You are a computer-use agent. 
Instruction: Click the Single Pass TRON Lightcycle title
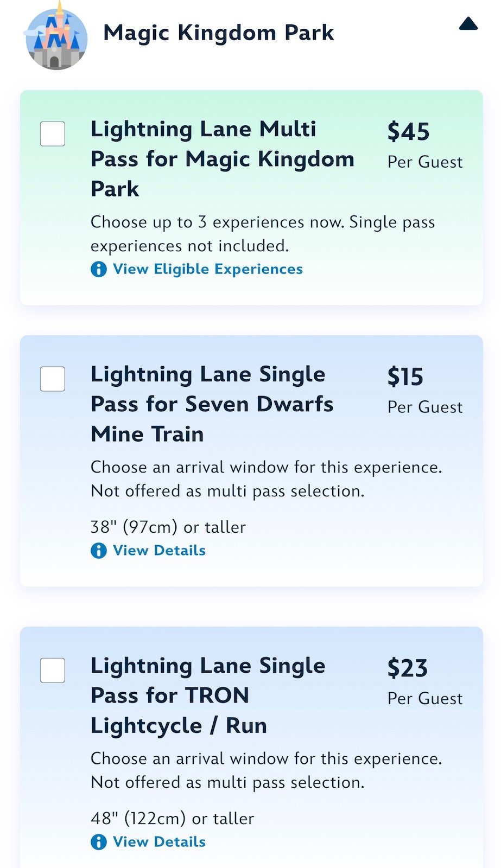(x=207, y=695)
